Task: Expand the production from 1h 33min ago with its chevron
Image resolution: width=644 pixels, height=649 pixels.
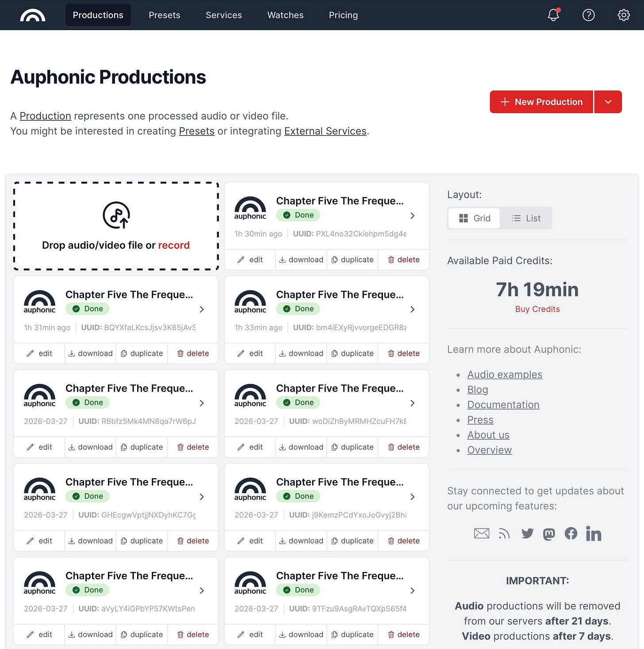Action: click(x=412, y=309)
